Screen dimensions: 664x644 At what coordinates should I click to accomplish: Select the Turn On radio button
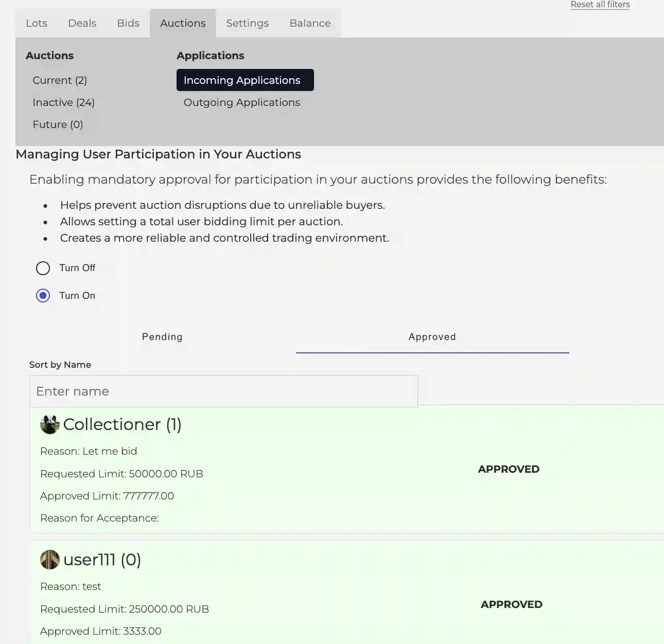pyautogui.click(x=43, y=296)
